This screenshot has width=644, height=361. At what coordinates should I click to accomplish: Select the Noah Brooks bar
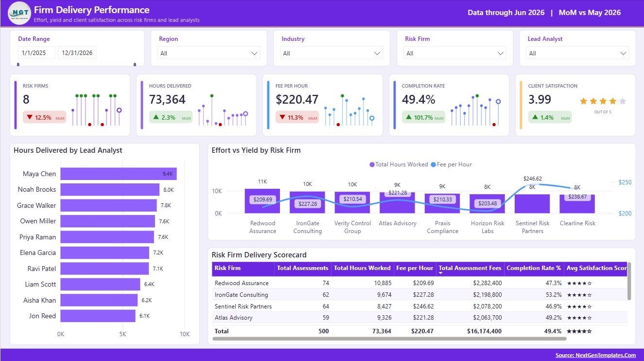click(110, 190)
